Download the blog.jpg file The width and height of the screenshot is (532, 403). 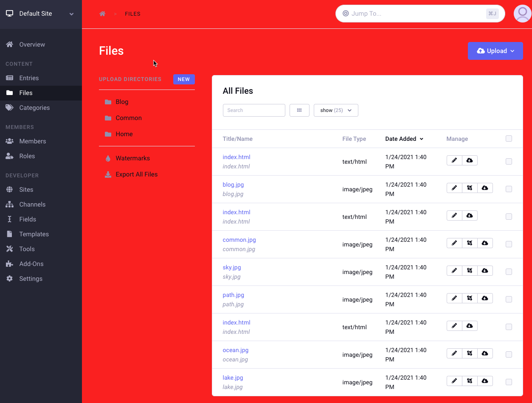tap(485, 188)
